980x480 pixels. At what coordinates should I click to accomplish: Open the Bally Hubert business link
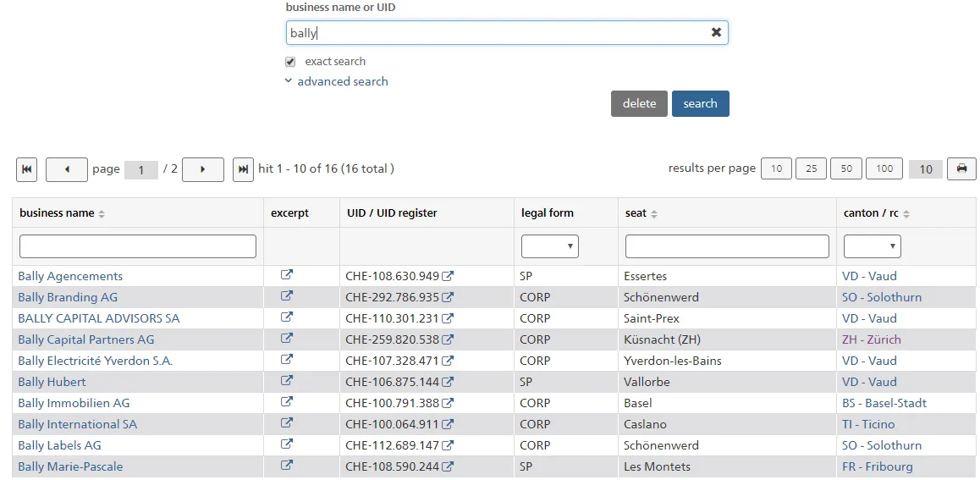point(52,383)
